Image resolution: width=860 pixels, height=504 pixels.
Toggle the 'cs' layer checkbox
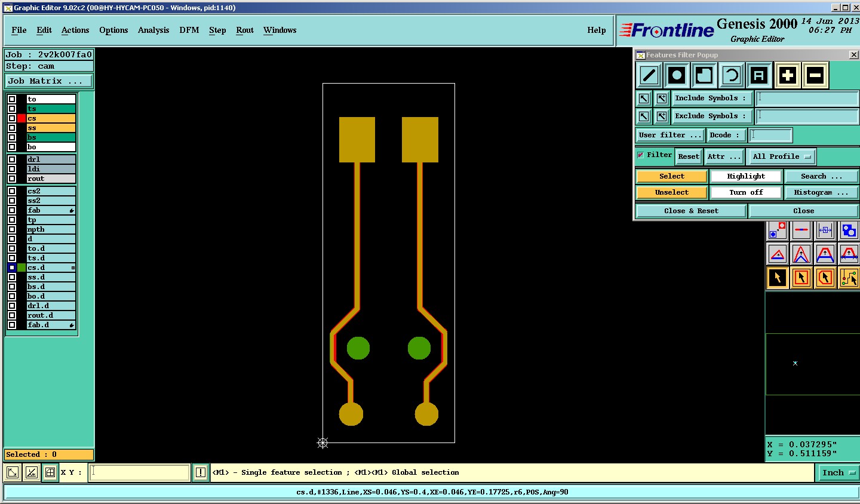click(x=12, y=118)
